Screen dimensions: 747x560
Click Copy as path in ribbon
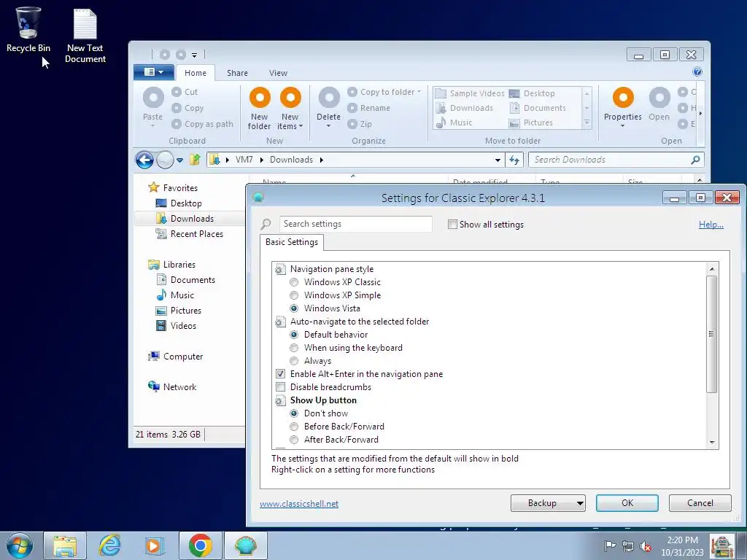click(x=203, y=124)
